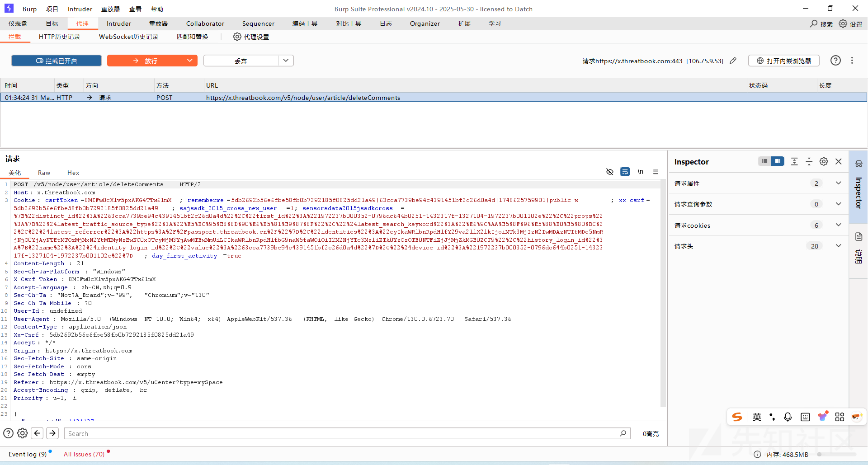Open help question mark near embedded browser

pos(835,61)
